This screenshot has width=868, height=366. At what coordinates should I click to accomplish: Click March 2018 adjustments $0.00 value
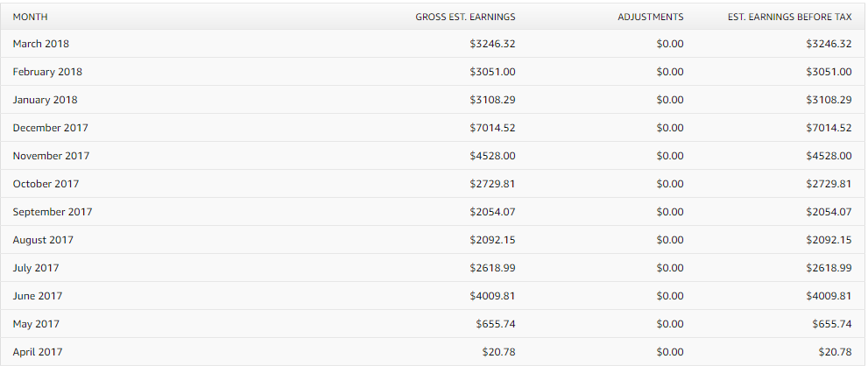tap(670, 44)
